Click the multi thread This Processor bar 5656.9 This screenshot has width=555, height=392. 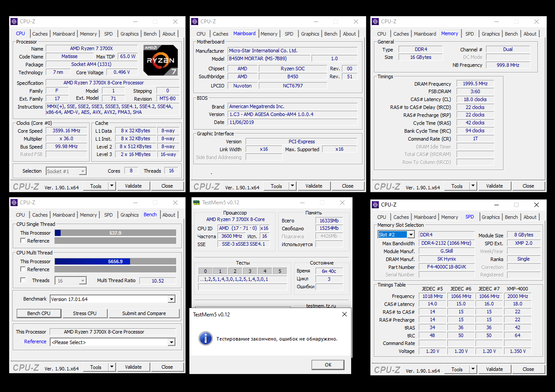115,261
